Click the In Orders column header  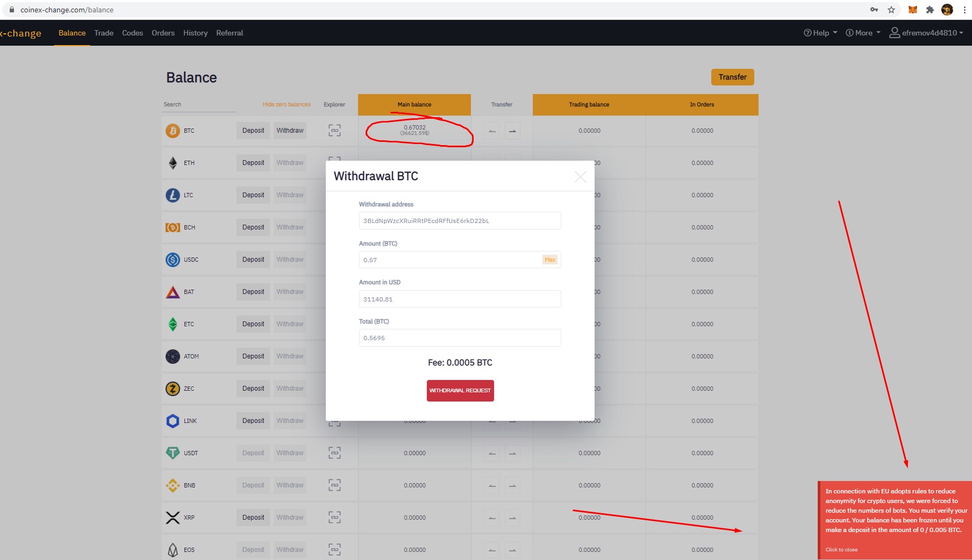[702, 105]
